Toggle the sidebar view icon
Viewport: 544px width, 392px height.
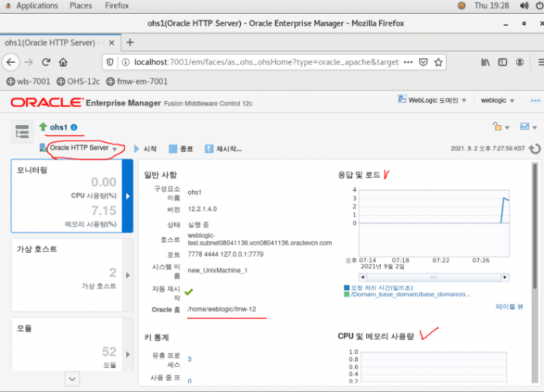(502, 62)
